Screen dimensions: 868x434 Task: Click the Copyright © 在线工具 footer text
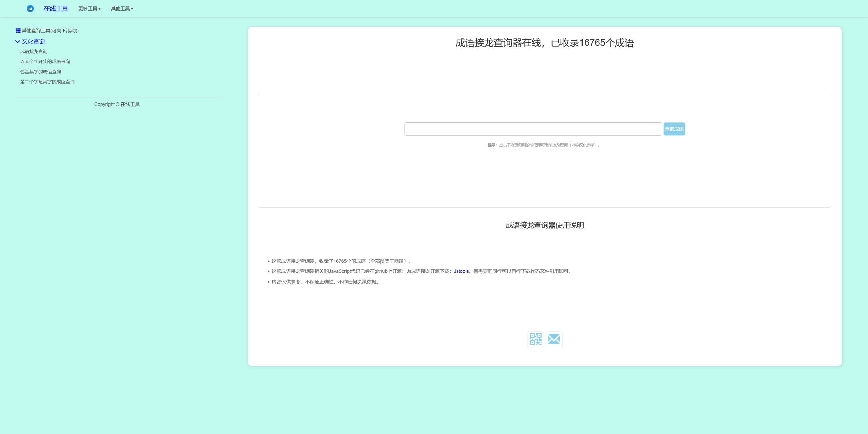click(x=117, y=105)
